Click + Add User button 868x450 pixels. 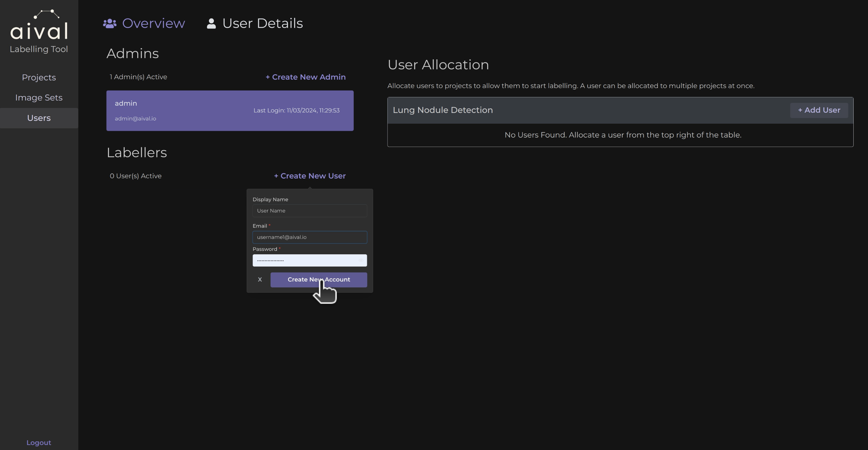click(819, 110)
